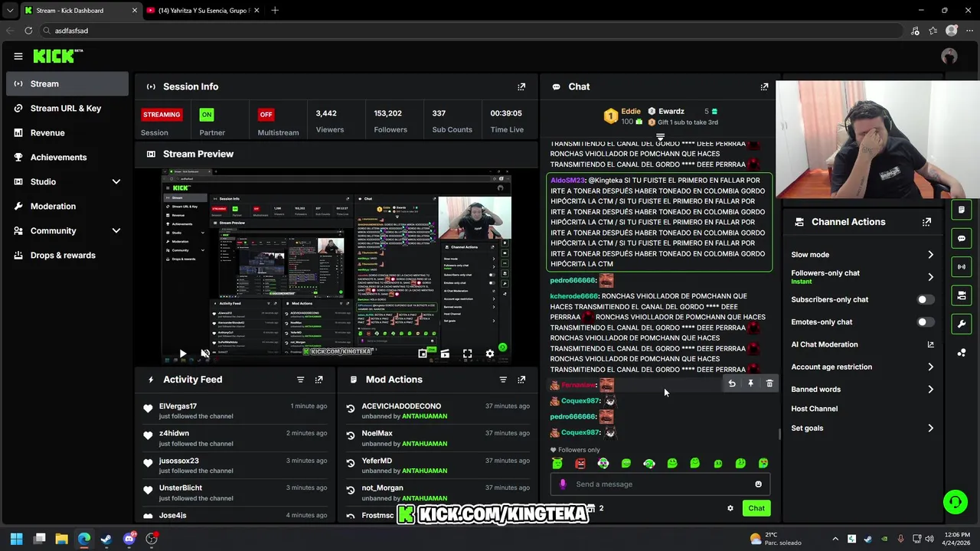
Task: Pin Fernanlaw's chat message
Action: point(751,383)
